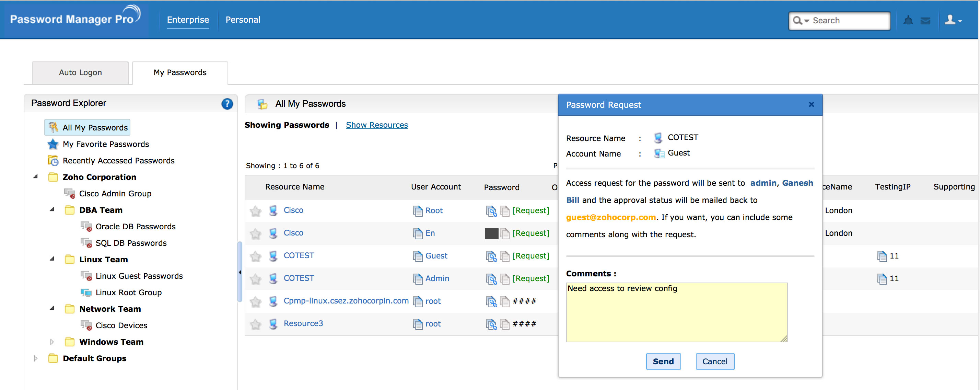Open the user profile dropdown menu

[953, 20]
